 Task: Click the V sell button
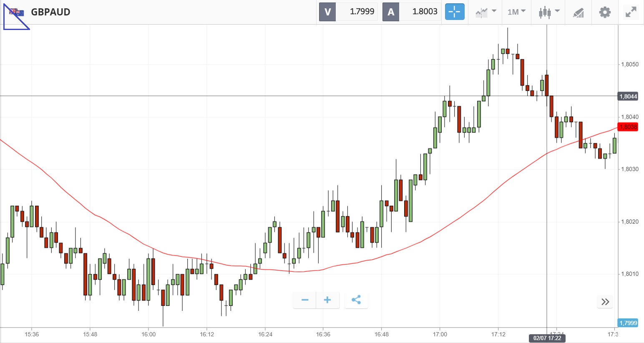327,12
